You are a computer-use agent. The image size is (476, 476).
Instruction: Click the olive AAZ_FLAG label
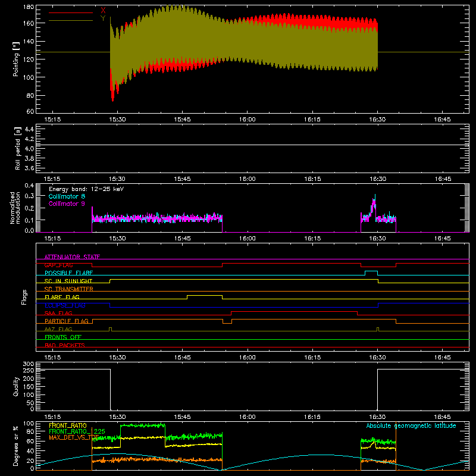[58, 329]
